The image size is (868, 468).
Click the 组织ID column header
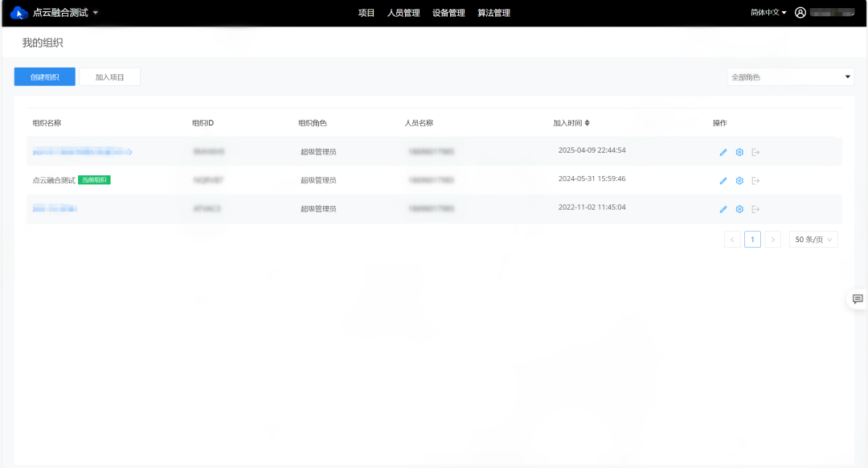(203, 123)
